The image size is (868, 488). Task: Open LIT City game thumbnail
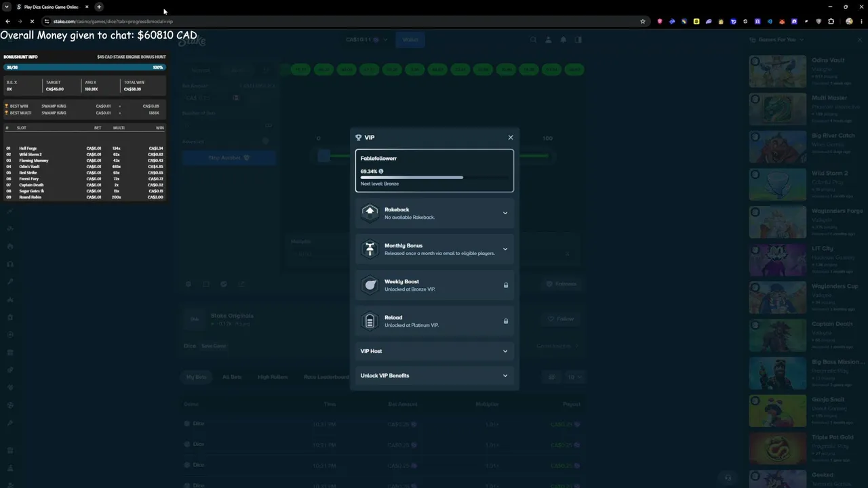tap(778, 260)
